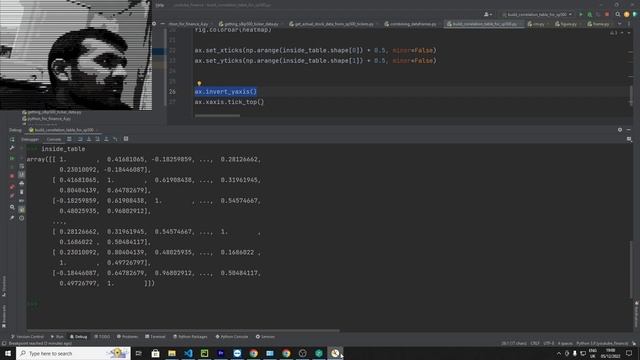The width and height of the screenshot is (640, 360).
Task: Open the Run tool window button
Action: tap(57, 337)
